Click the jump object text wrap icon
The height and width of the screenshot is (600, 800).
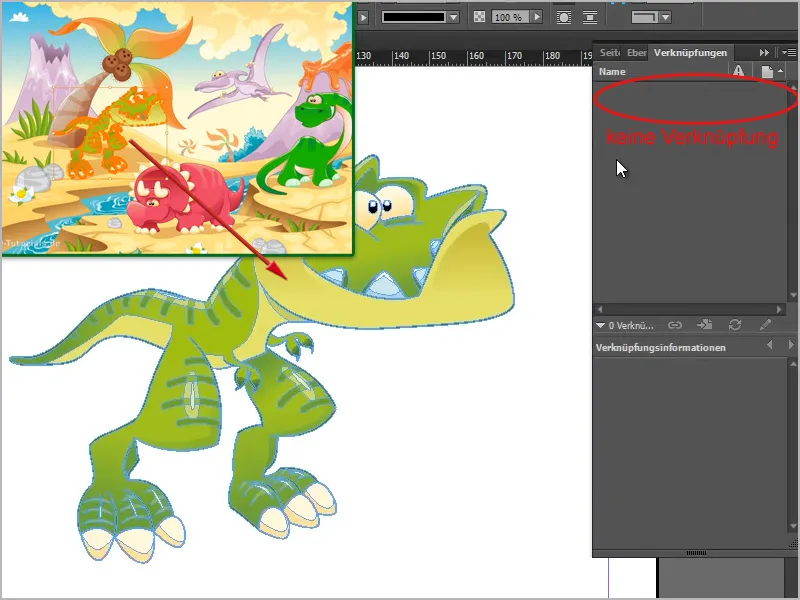coord(590,17)
